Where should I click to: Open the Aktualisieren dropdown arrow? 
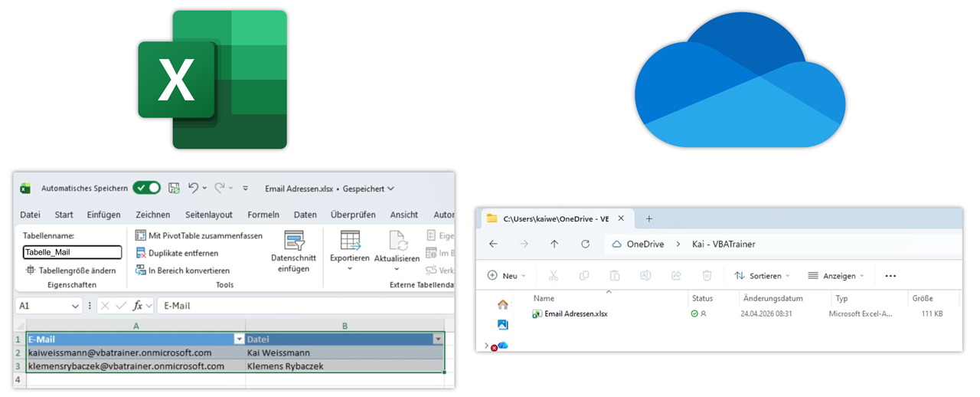pos(397,269)
